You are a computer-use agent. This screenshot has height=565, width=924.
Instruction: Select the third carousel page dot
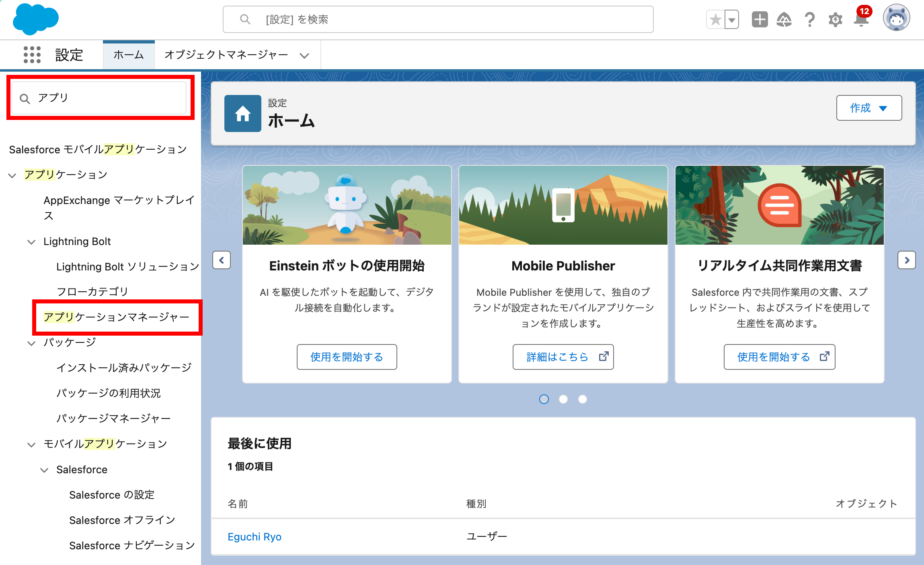583,399
